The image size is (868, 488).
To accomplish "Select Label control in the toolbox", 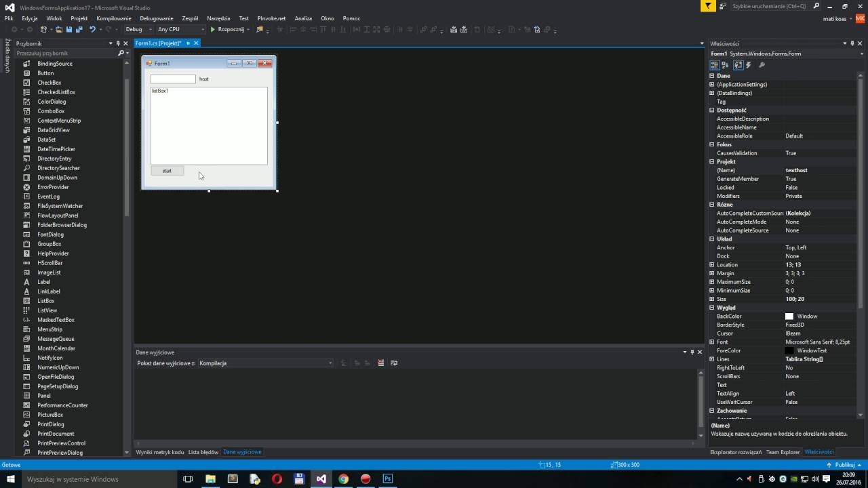I will [x=43, y=282].
